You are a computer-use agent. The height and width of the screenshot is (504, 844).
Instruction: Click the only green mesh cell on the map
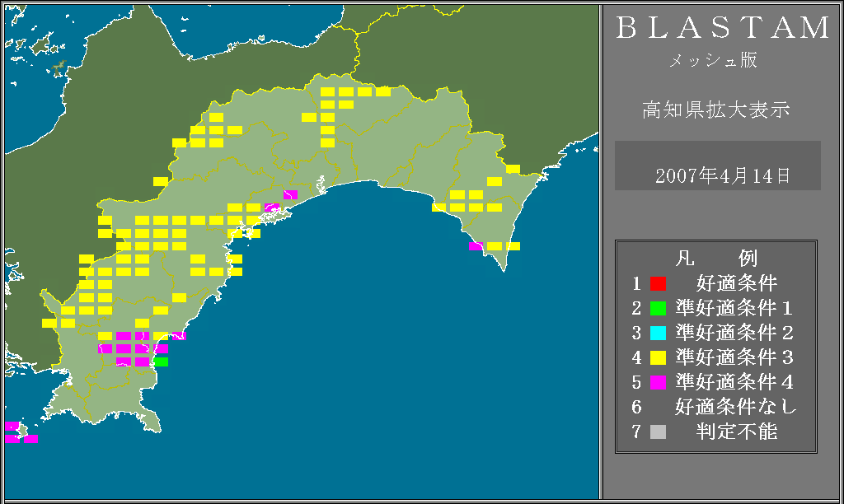tap(161, 362)
